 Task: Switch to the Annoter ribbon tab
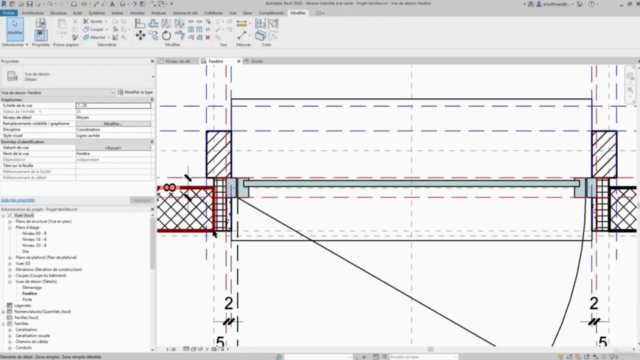tap(137, 13)
